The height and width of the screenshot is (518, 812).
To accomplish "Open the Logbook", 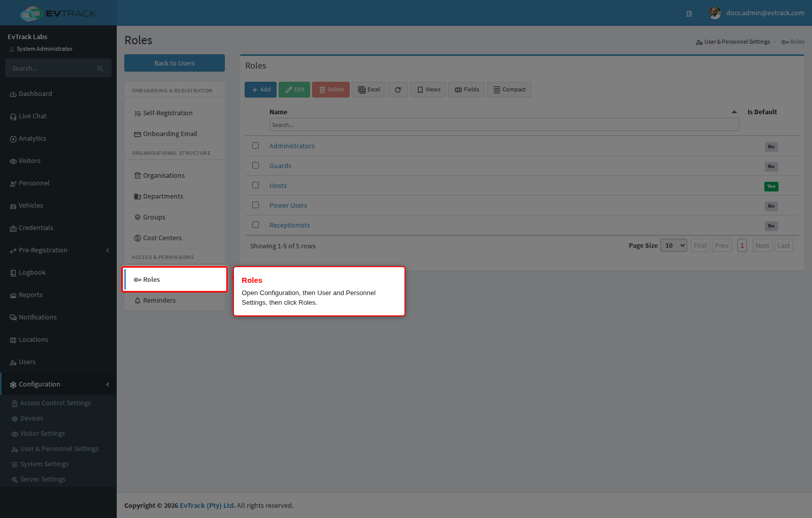I will [x=58, y=273].
